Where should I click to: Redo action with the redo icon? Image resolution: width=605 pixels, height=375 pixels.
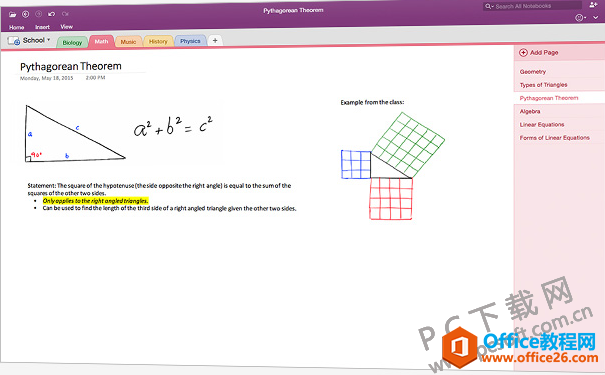[x=65, y=14]
